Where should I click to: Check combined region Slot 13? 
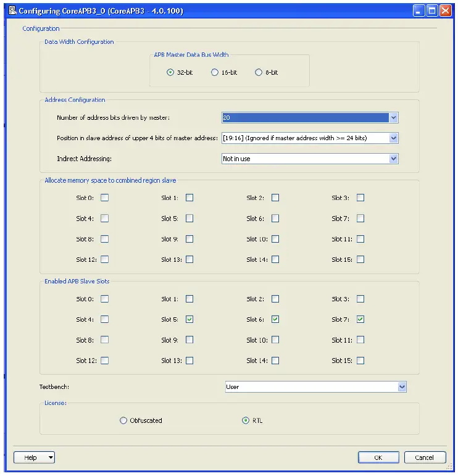pyautogui.click(x=189, y=259)
